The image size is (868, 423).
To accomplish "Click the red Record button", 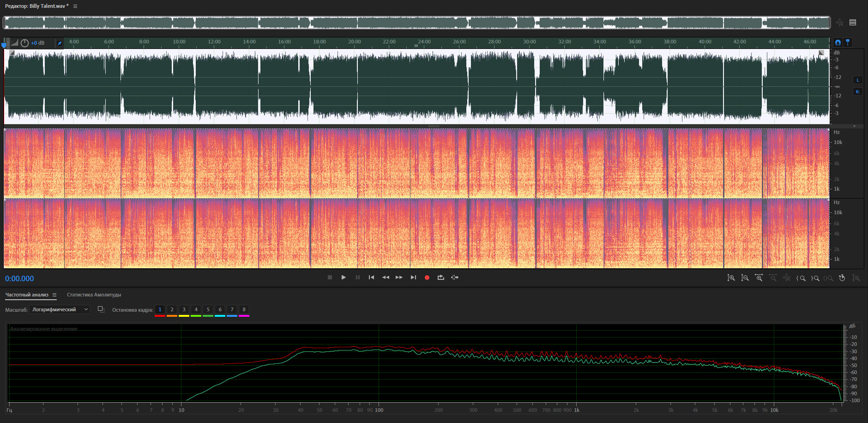I will coord(427,278).
